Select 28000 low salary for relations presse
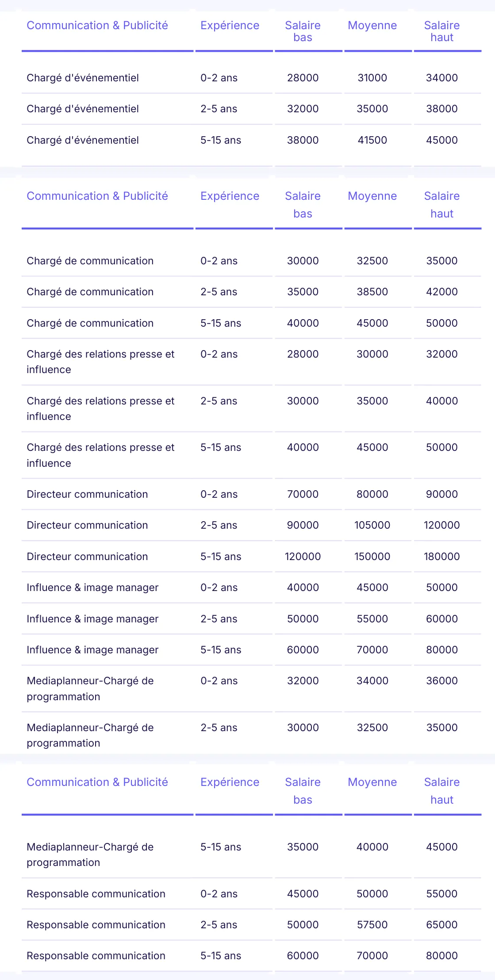 point(303,354)
